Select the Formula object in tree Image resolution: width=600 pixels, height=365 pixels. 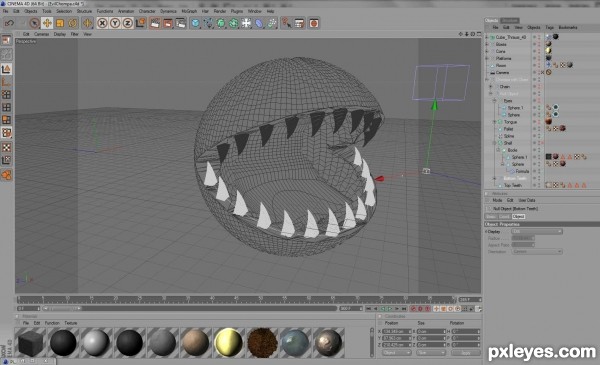click(522, 171)
